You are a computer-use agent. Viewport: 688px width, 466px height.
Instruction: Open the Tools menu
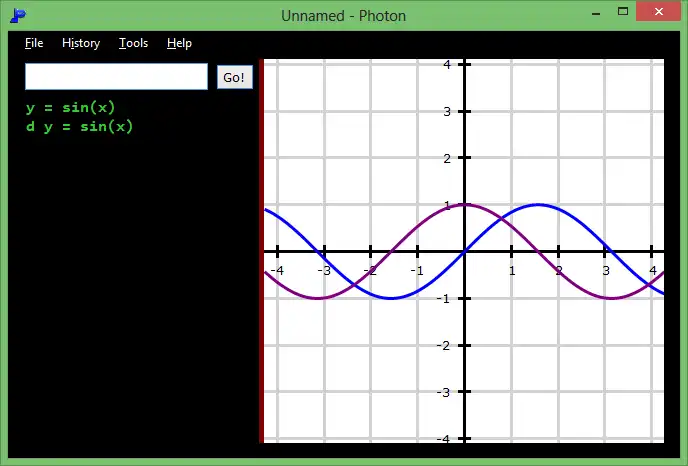pos(133,43)
